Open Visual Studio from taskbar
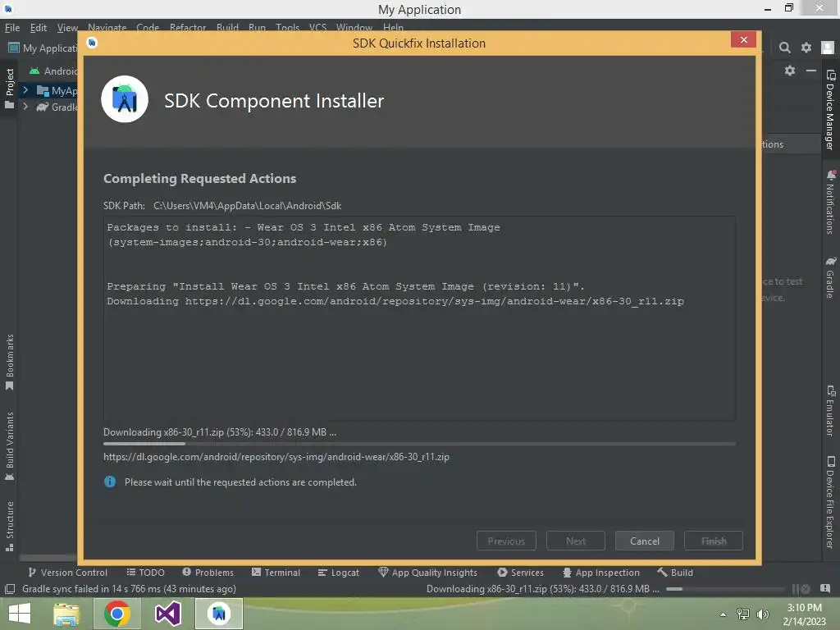The image size is (840, 630). 167,614
